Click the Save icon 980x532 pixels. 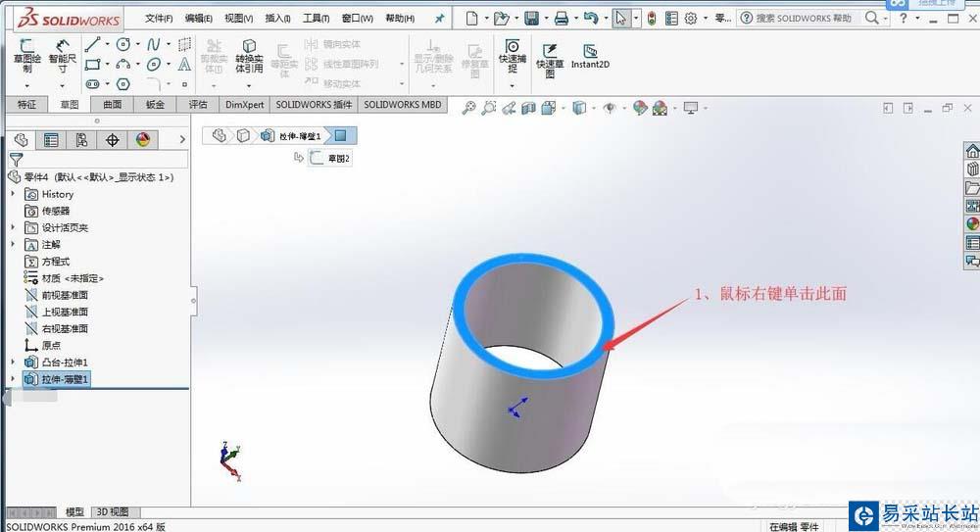point(531,19)
